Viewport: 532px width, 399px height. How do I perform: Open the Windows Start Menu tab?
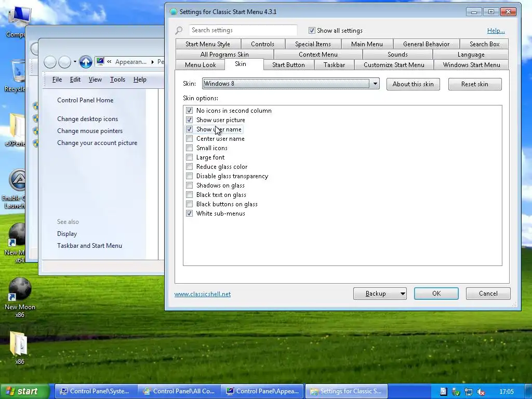pyautogui.click(x=471, y=65)
